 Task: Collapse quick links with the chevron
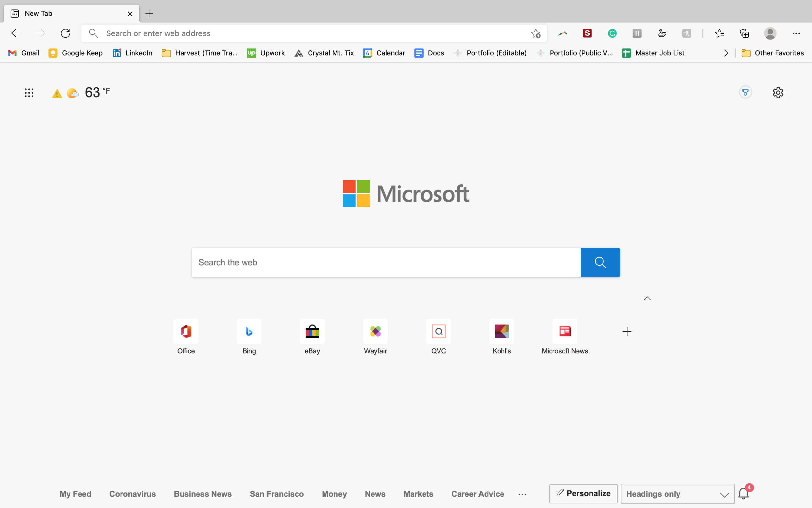point(647,298)
